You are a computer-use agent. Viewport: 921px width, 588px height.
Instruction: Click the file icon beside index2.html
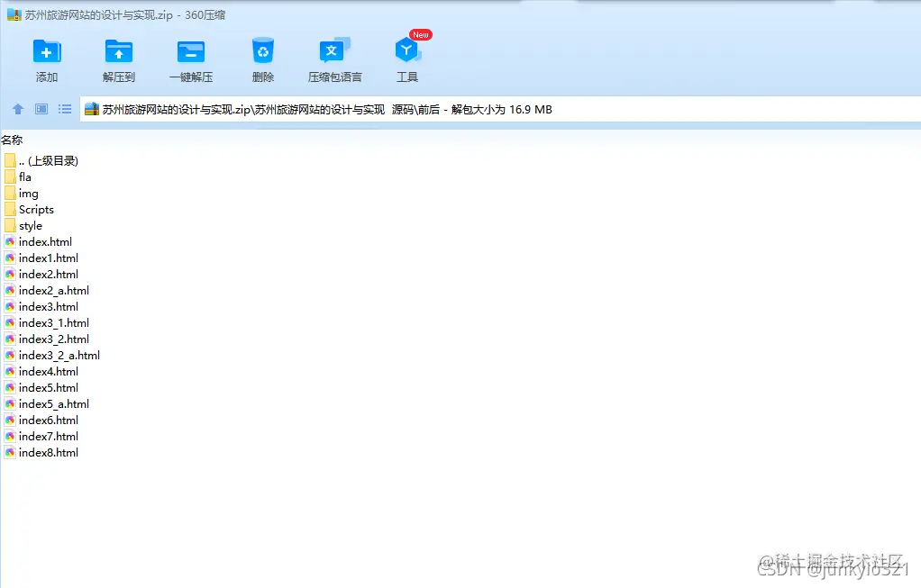click(10, 274)
